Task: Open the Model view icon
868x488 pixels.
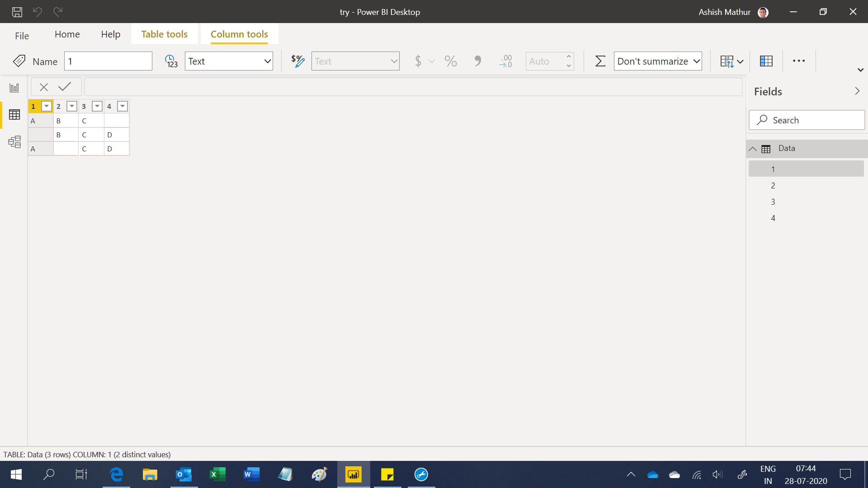Action: tap(14, 142)
